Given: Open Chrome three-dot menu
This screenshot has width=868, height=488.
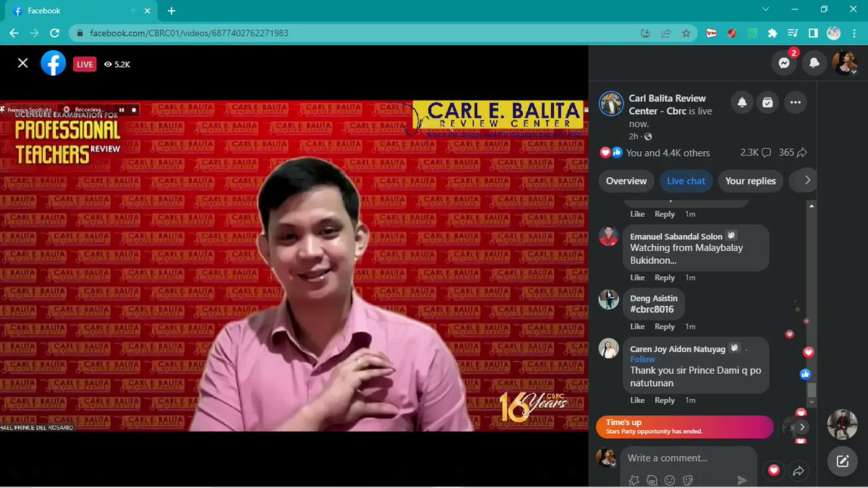Looking at the screenshot, I should click(x=854, y=33).
